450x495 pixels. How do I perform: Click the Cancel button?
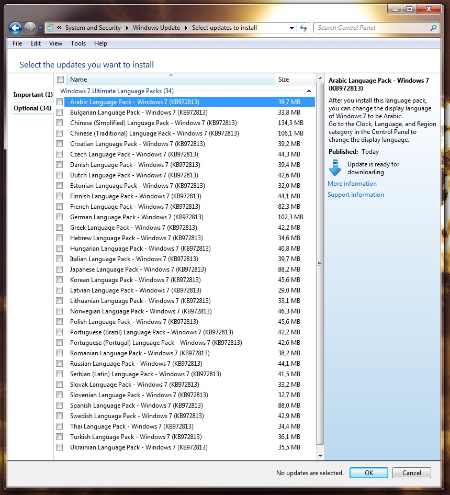coord(411,473)
